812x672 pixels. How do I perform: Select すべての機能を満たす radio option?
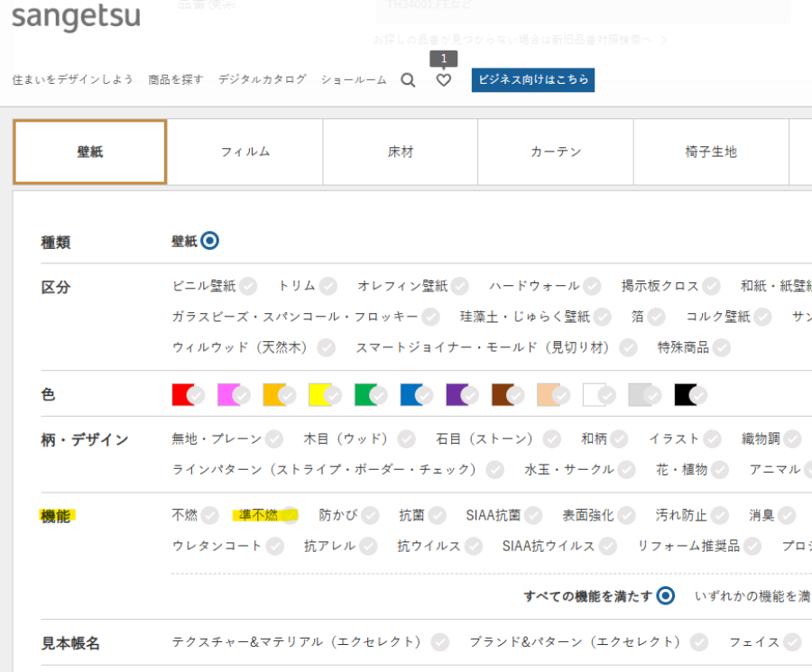pyautogui.click(x=666, y=595)
